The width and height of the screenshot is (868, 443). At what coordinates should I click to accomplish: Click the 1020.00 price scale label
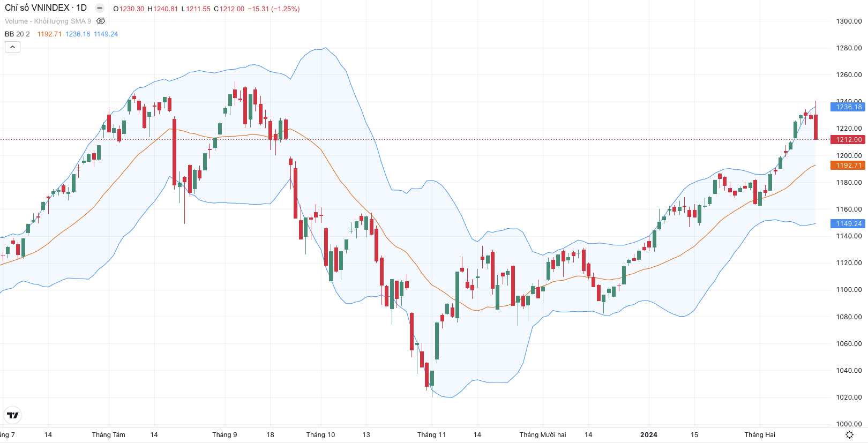point(849,397)
